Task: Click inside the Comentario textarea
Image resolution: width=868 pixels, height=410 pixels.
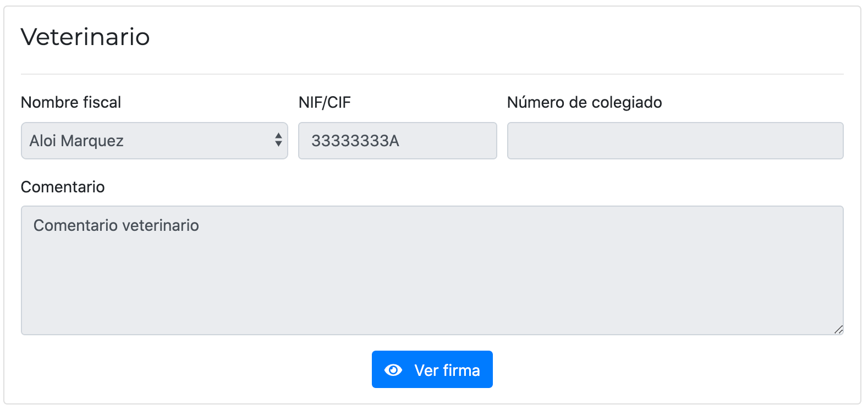Action: pyautogui.click(x=432, y=270)
